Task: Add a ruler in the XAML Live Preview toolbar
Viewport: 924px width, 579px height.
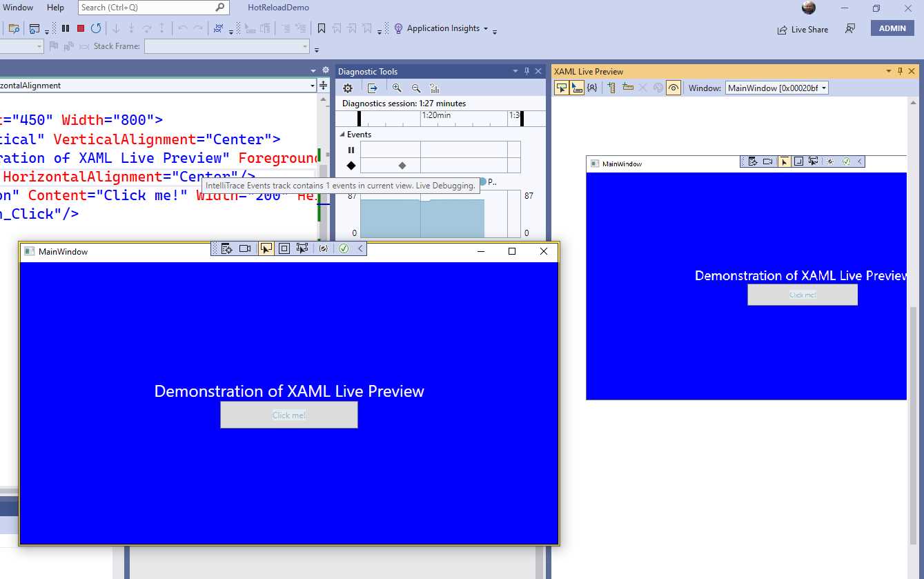Action: (x=612, y=88)
